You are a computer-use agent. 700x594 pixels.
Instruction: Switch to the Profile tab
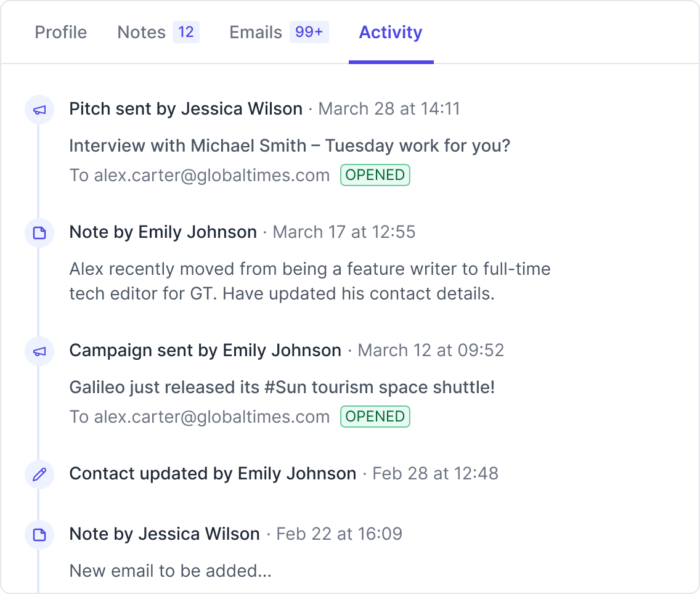(60, 32)
